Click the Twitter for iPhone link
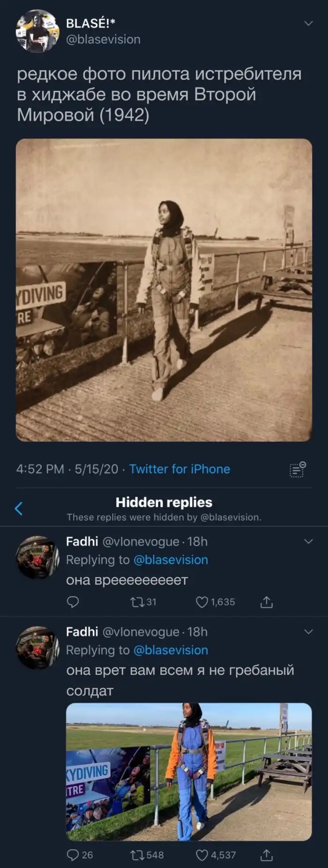The image size is (328, 868). point(179,469)
